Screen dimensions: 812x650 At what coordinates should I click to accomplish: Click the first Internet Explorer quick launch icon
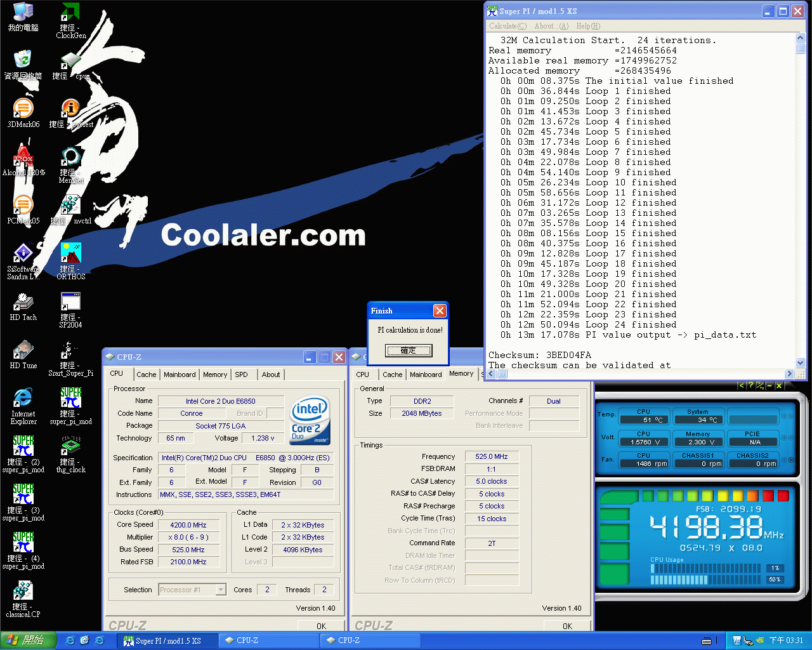point(70,640)
